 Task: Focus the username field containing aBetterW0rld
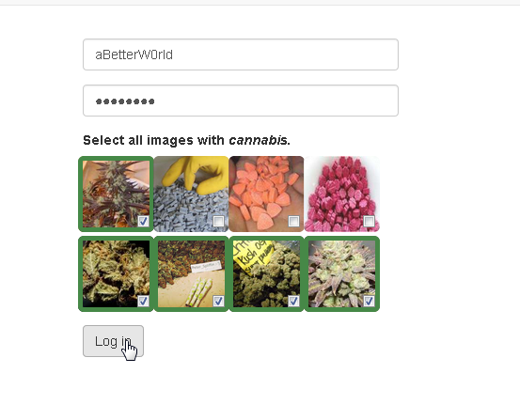pos(241,54)
